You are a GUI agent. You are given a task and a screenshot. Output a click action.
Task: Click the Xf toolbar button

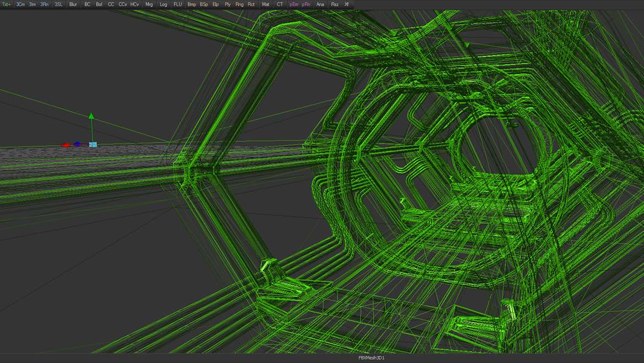tap(347, 4)
